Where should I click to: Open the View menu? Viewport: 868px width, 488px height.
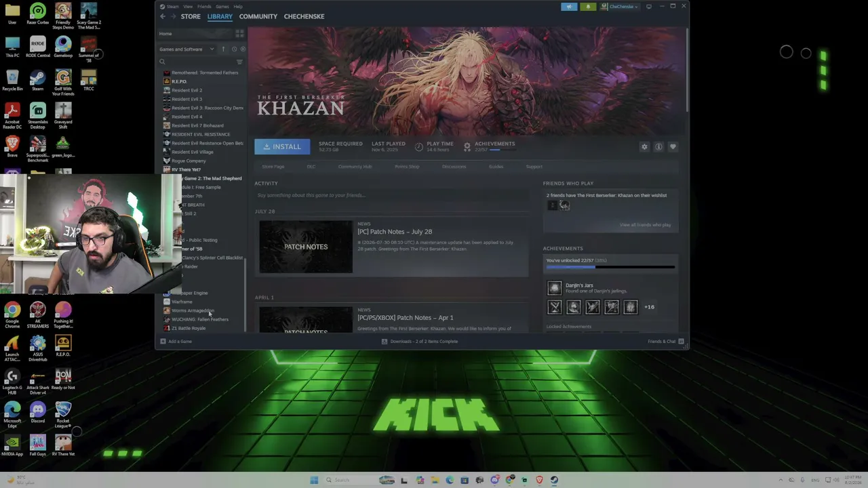[x=188, y=7]
